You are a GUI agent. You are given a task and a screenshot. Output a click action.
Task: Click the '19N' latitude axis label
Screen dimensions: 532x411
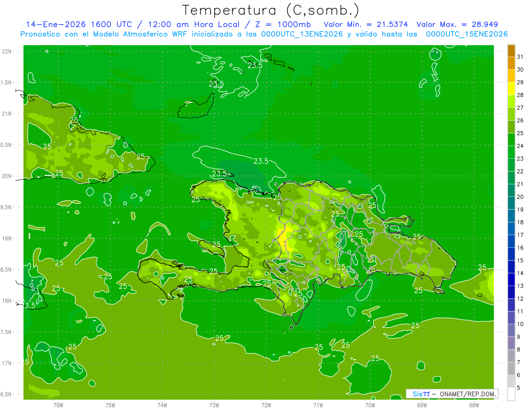click(8, 239)
